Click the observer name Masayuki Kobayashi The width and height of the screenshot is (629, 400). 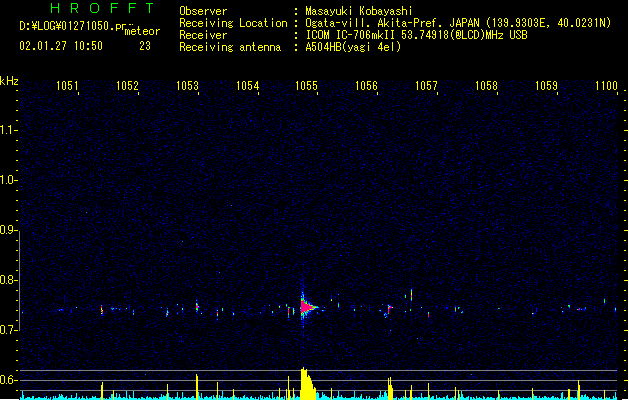click(359, 11)
